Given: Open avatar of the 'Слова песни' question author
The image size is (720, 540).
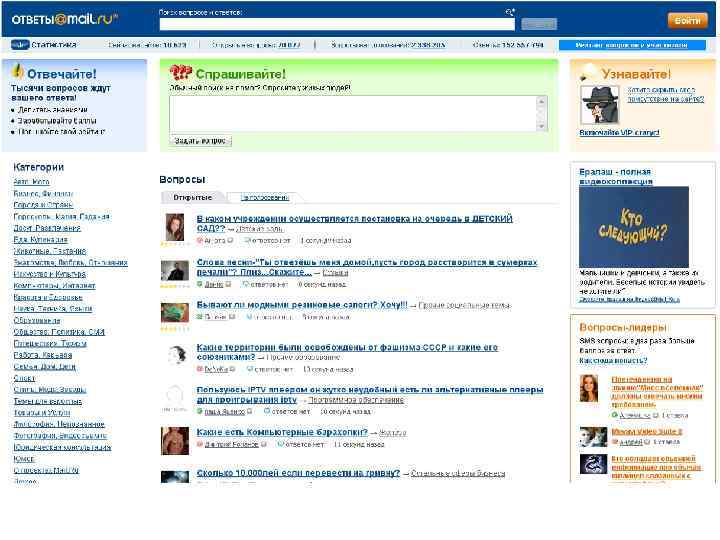Looking at the screenshot, I should tap(174, 270).
